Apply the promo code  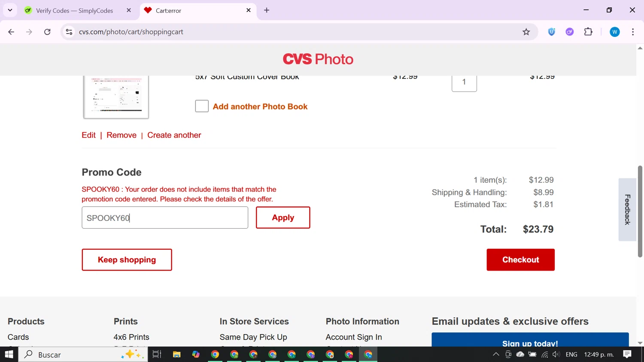pyautogui.click(x=283, y=217)
